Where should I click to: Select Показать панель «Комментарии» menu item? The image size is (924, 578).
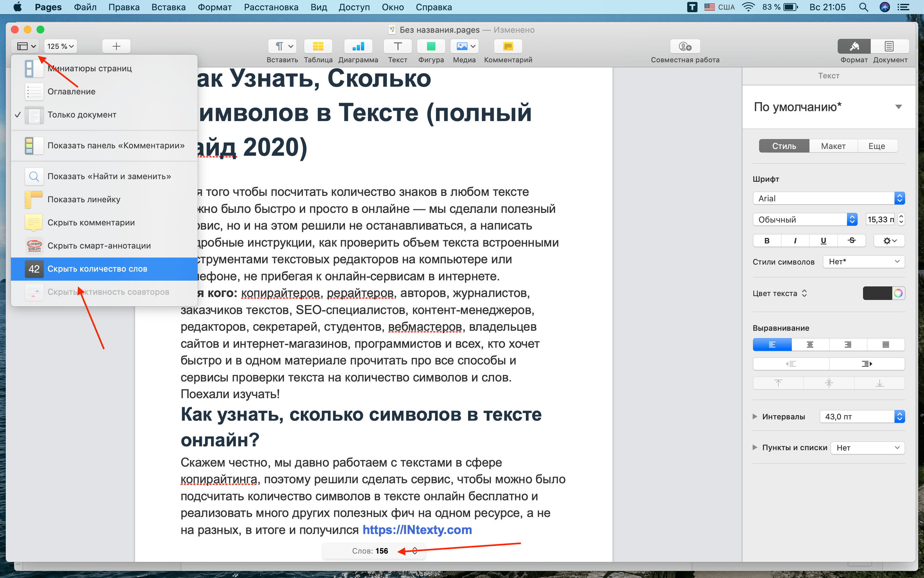tap(104, 146)
